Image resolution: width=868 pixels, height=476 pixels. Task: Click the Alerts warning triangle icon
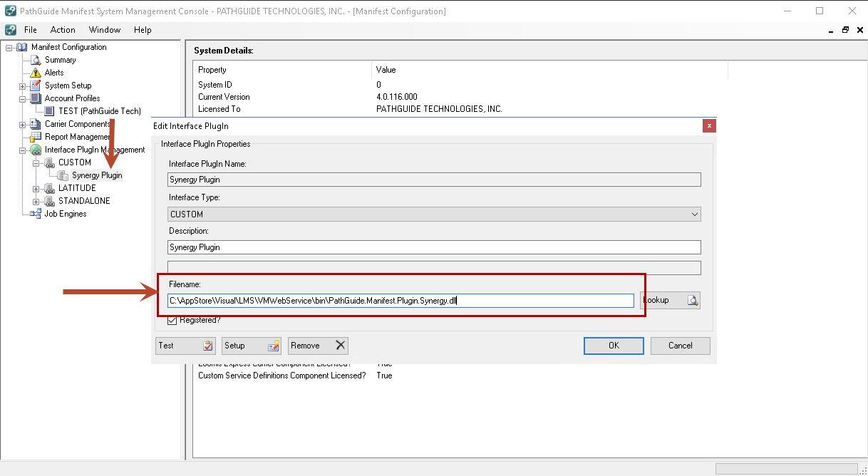pyautogui.click(x=36, y=73)
